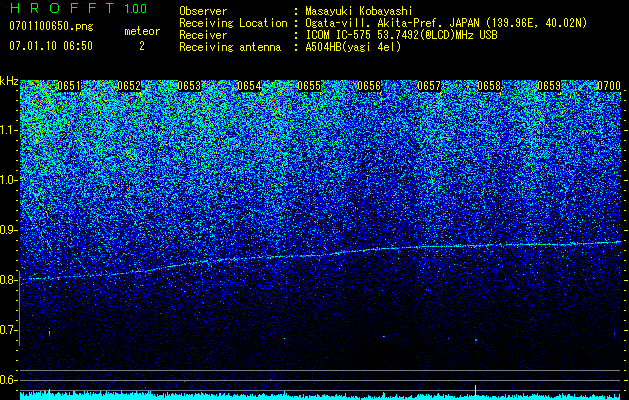Click the 0656 time label
This screenshot has height=400, width=629.
[369, 86]
